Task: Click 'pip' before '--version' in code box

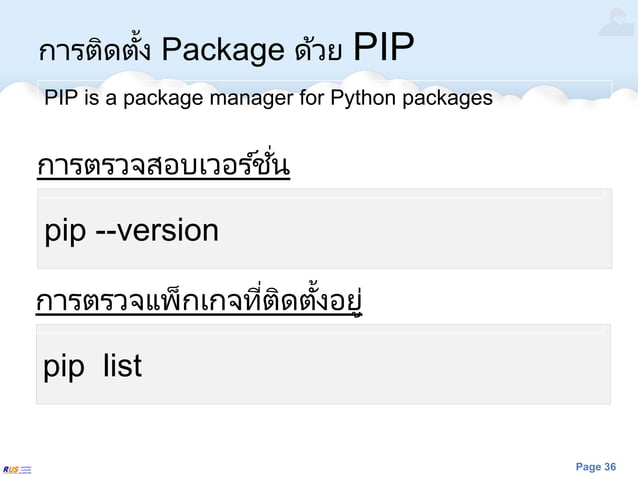Action: [65, 232]
